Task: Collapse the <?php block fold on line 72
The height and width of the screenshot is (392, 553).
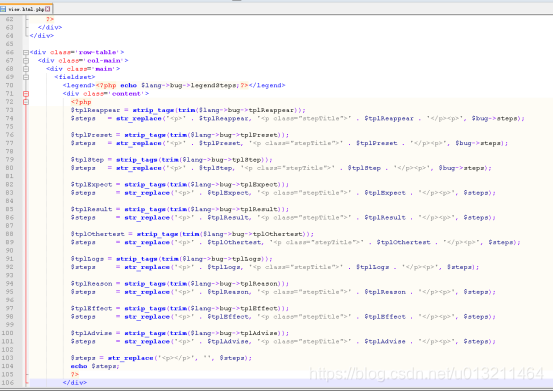Action: tap(26, 102)
